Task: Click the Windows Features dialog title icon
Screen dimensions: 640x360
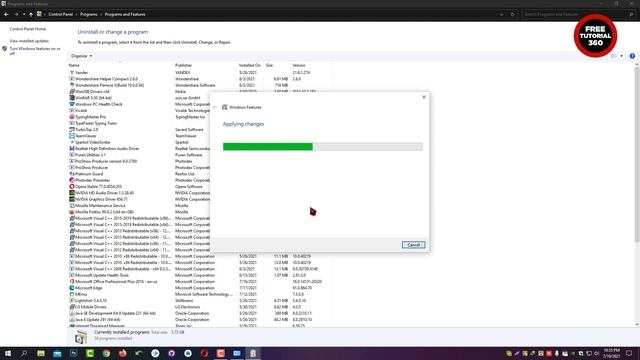Action: click(x=224, y=107)
